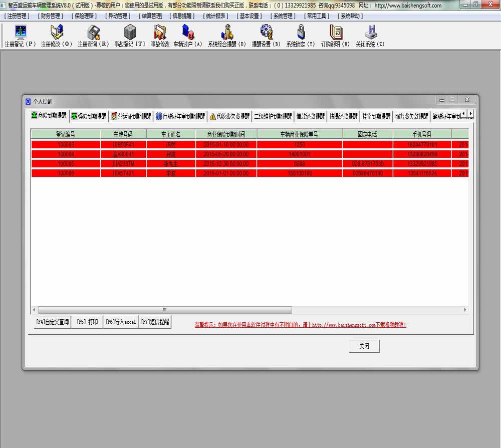501x448 pixels.
Task: Select the row with 登记编号 100004
Action: pos(250,154)
